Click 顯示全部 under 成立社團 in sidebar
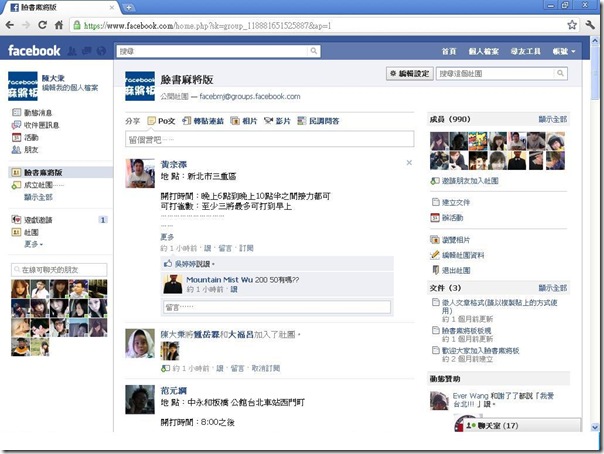 [x=38, y=197]
